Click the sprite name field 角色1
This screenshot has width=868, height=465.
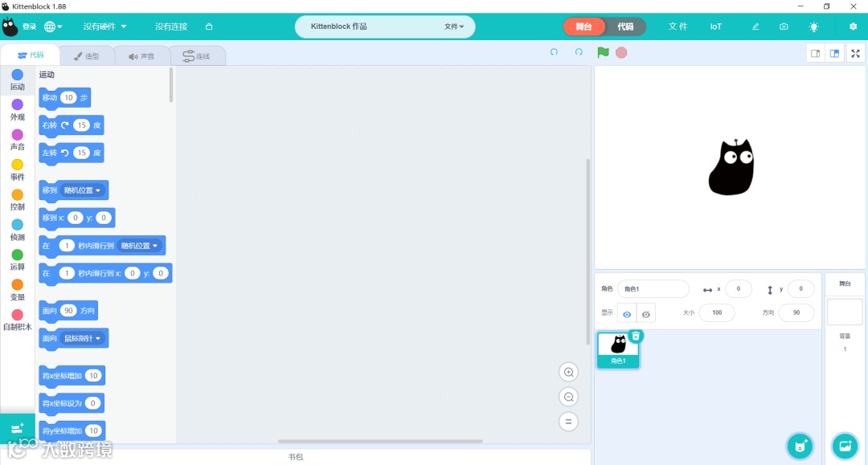pos(653,288)
